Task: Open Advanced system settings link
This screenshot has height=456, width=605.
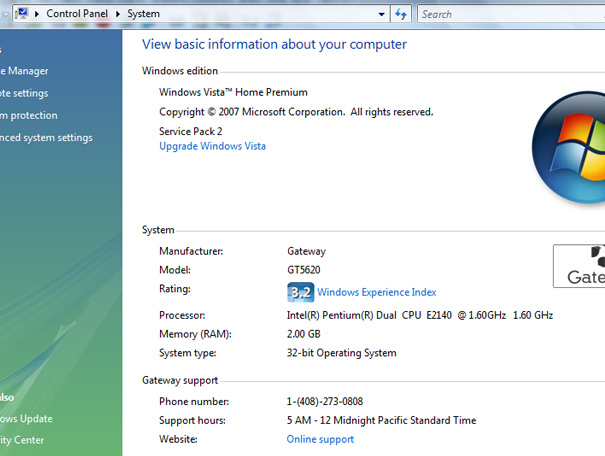Action: [x=46, y=138]
